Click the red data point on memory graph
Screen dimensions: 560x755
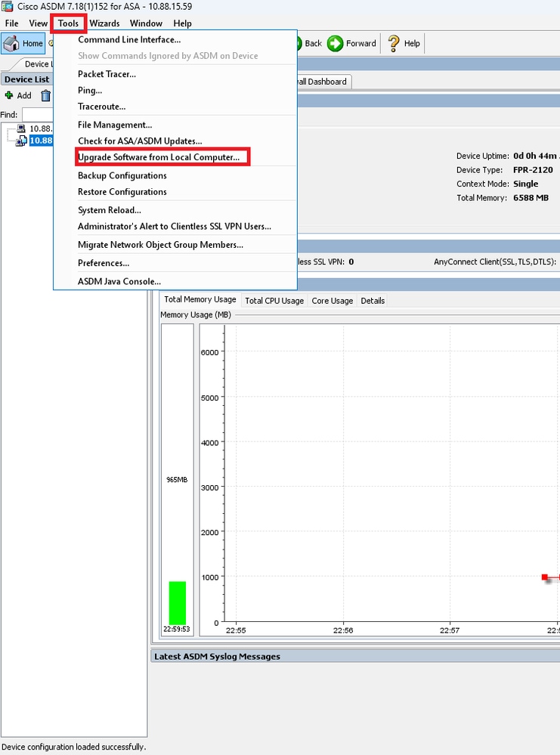(x=545, y=577)
